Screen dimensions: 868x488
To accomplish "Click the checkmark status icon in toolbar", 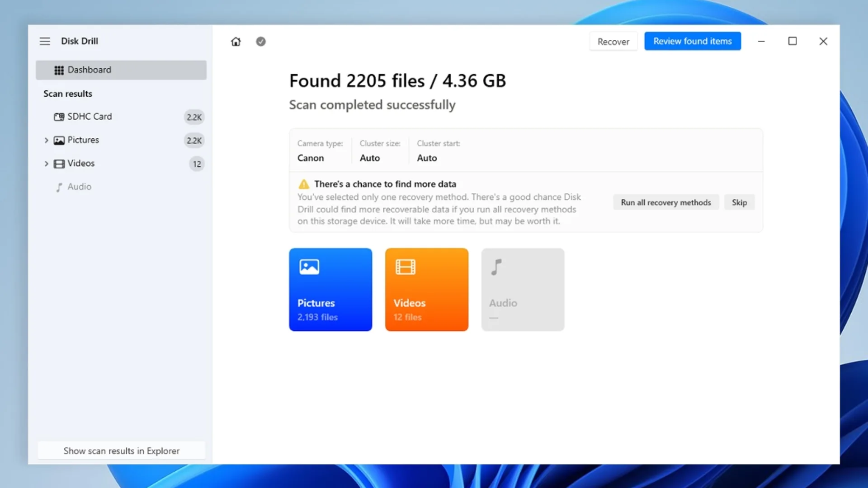I will coord(261,42).
